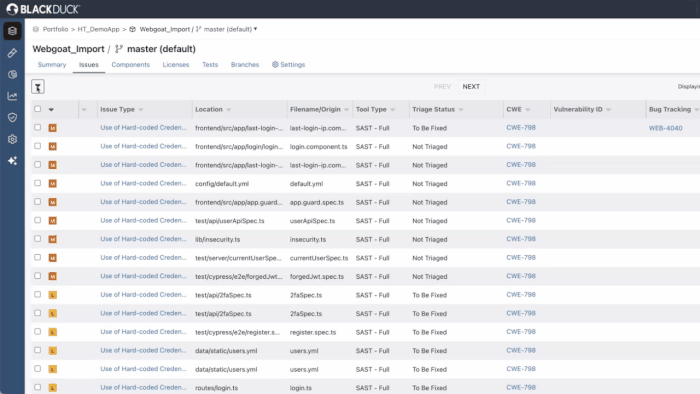
Task: Open Location column filter arrow
Action: coord(229,109)
